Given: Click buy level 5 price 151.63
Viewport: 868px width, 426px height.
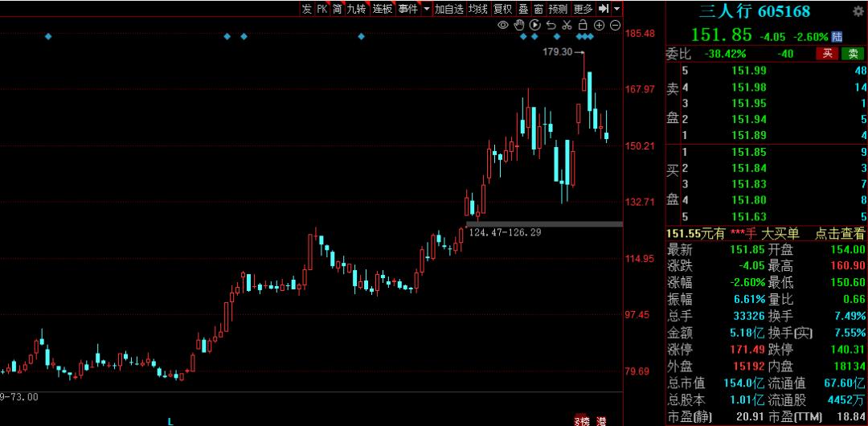Looking at the screenshot, I should 748,216.
